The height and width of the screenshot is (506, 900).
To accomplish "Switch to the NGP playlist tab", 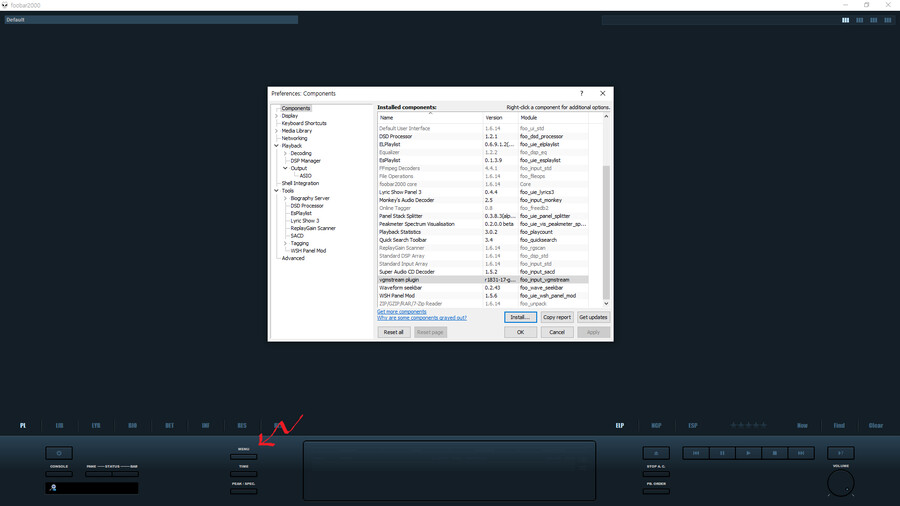I will coord(656,426).
